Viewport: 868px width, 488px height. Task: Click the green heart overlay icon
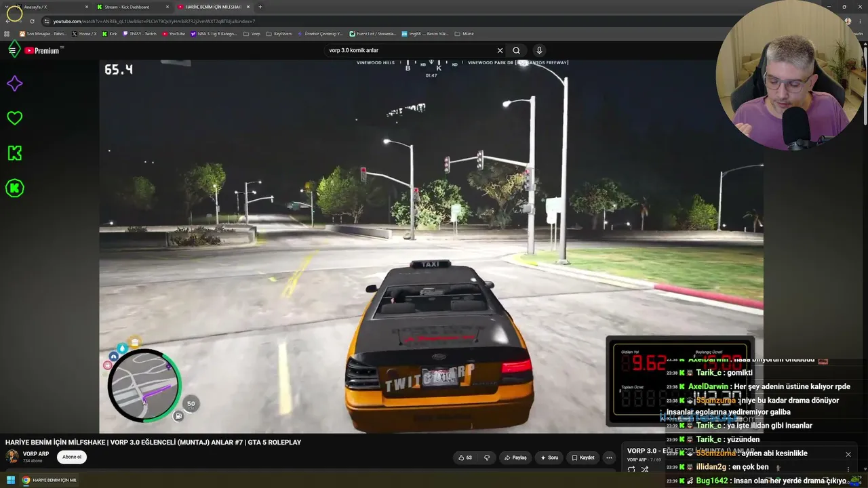(x=14, y=118)
